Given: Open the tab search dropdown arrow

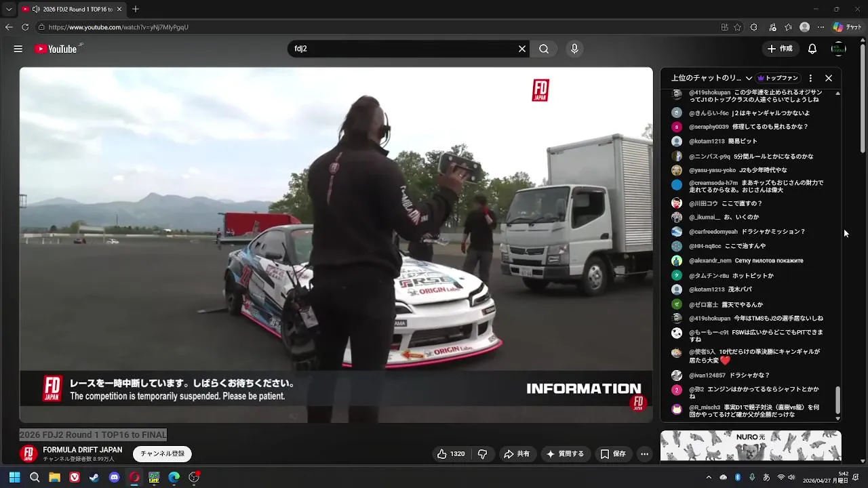Looking at the screenshot, I should [9, 9].
